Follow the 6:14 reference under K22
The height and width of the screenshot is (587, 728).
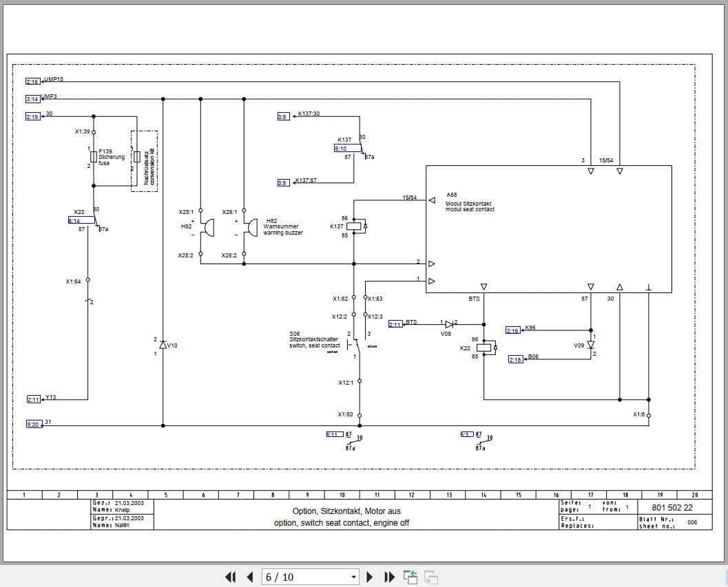coord(81,220)
